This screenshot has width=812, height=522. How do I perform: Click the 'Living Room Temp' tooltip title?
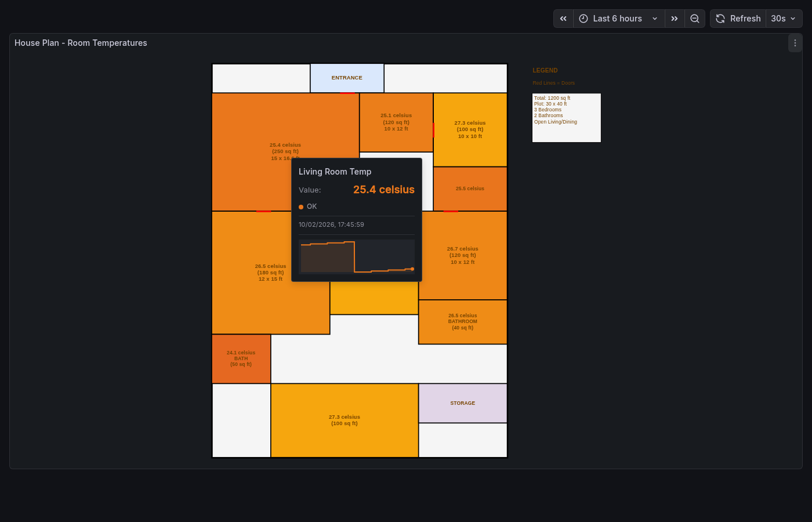[335, 172]
